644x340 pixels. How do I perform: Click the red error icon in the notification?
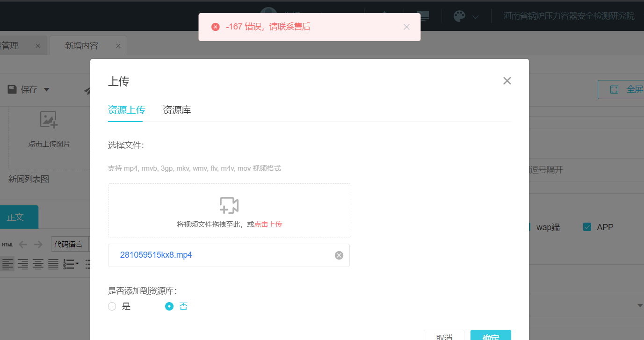(x=215, y=27)
